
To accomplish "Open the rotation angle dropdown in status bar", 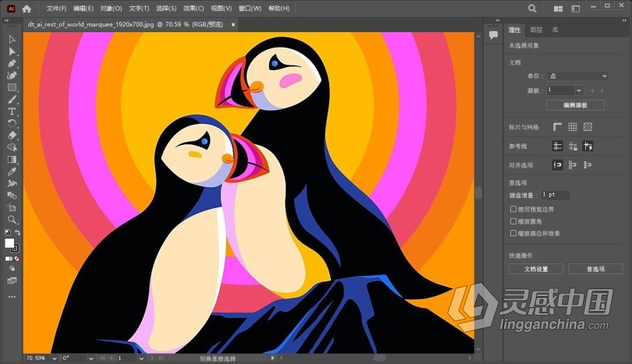I will click(x=91, y=358).
